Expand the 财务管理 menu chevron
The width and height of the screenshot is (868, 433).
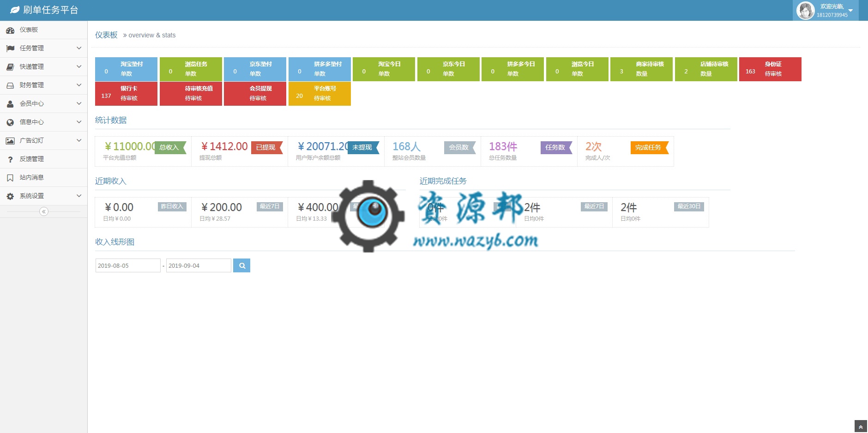tap(79, 85)
